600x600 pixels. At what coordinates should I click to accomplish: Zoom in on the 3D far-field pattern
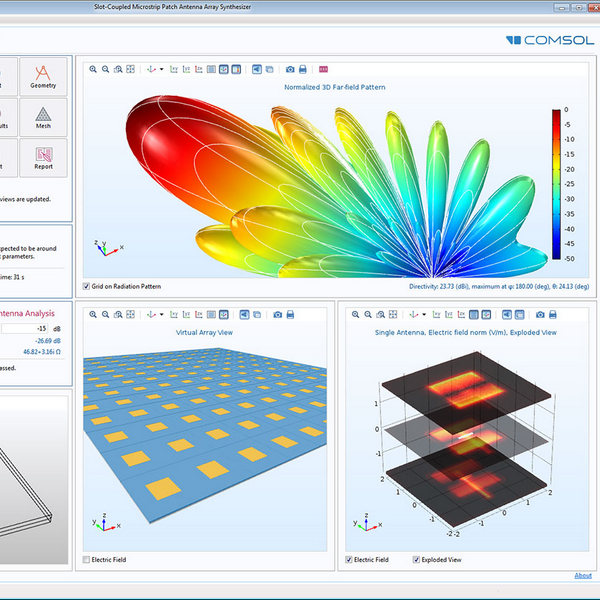point(93,69)
